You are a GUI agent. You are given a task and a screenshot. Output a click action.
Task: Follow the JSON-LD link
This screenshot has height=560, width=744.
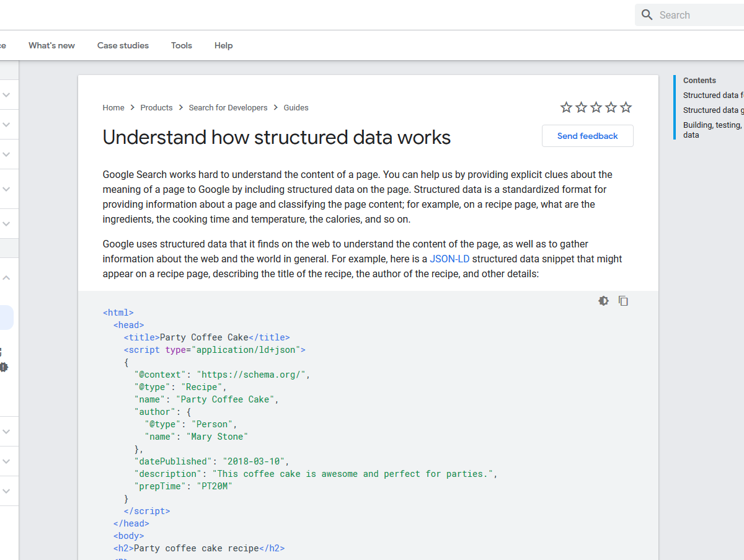pyautogui.click(x=449, y=259)
